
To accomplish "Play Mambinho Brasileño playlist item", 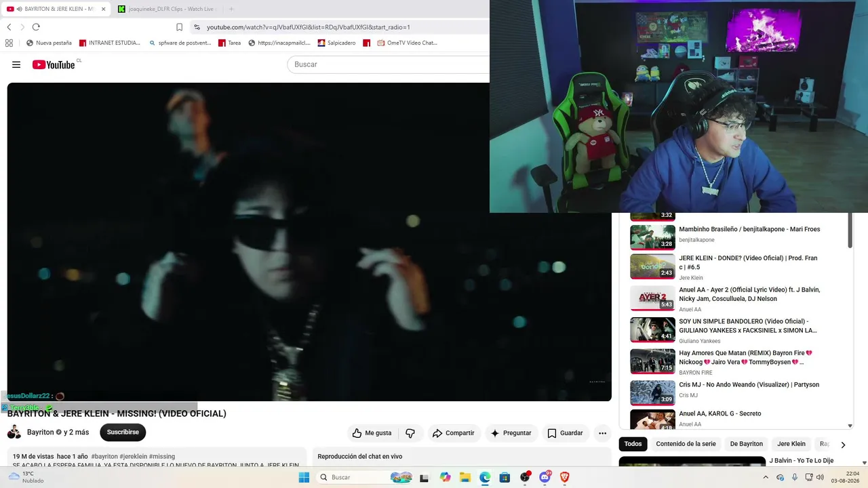I will tap(725, 237).
